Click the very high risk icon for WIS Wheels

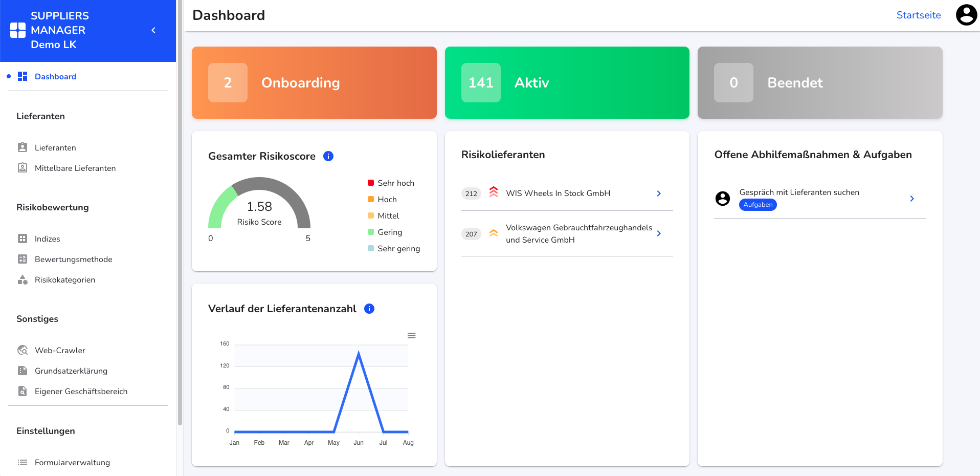(494, 192)
